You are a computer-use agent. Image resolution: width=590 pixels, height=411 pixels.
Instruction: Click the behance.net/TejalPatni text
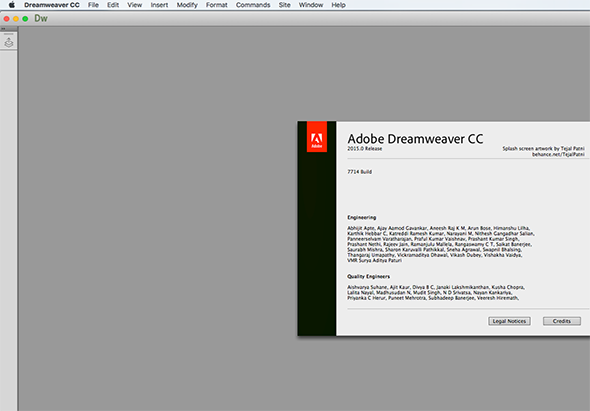click(x=558, y=154)
